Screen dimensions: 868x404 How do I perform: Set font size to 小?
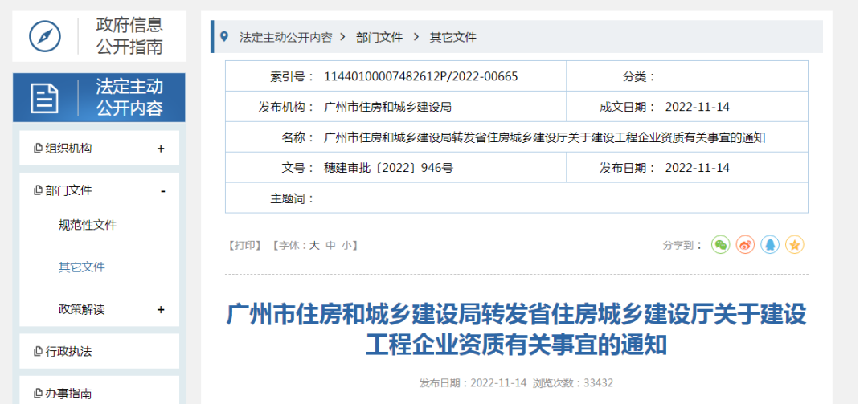[346, 245]
